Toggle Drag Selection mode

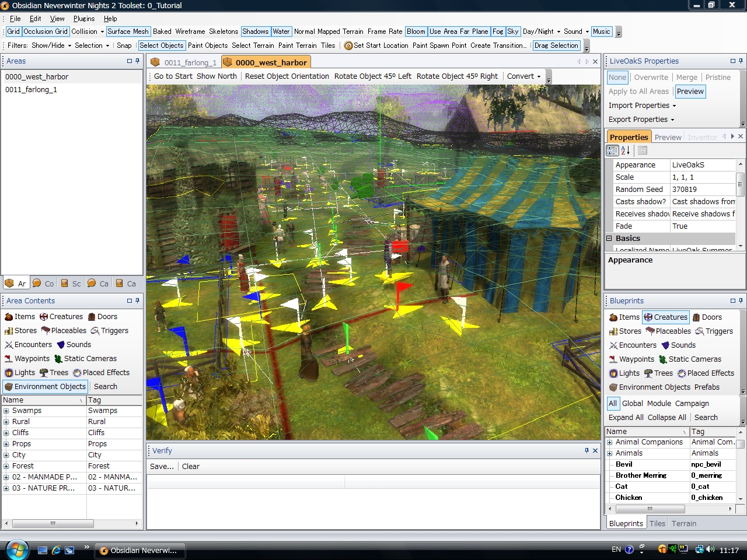(556, 45)
